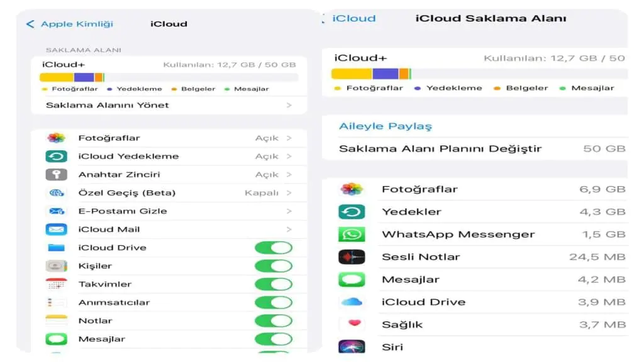Tap the Siri icon in storage list
The image size is (644, 362).
(x=352, y=347)
